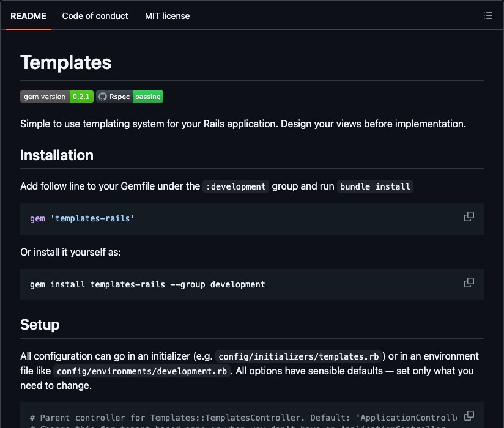Click the gem 'templates-rails' code line
504x428 pixels.
(83, 218)
